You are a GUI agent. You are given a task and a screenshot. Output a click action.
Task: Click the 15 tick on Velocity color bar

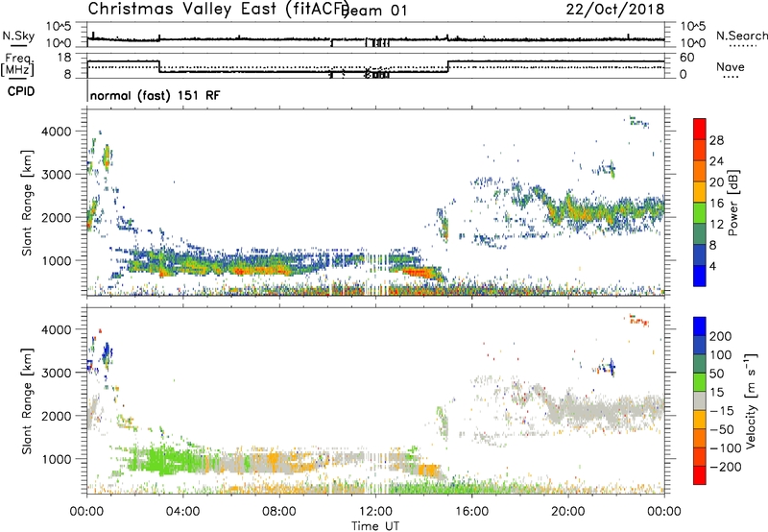click(x=717, y=392)
